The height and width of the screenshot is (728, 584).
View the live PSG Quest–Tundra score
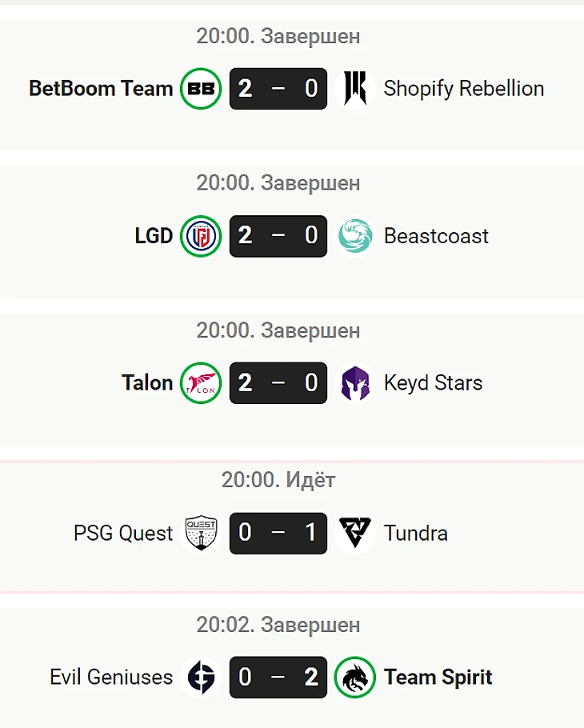pyautogui.click(x=278, y=533)
